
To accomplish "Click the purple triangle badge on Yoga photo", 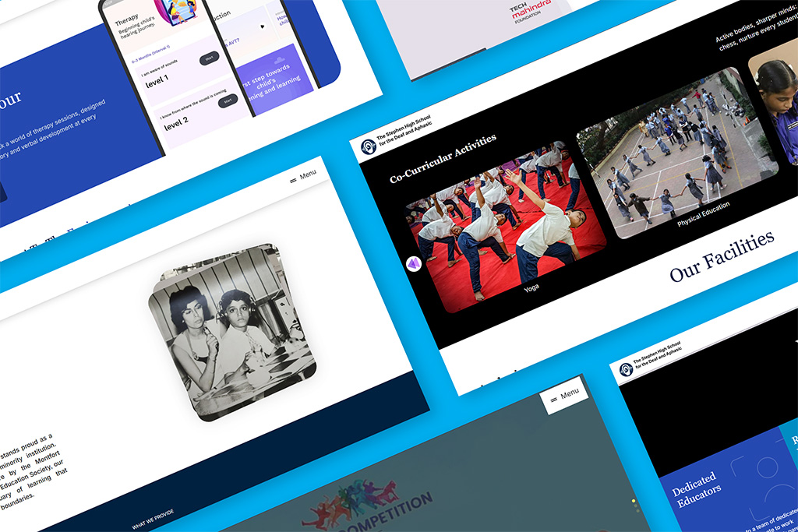I will coord(414,264).
